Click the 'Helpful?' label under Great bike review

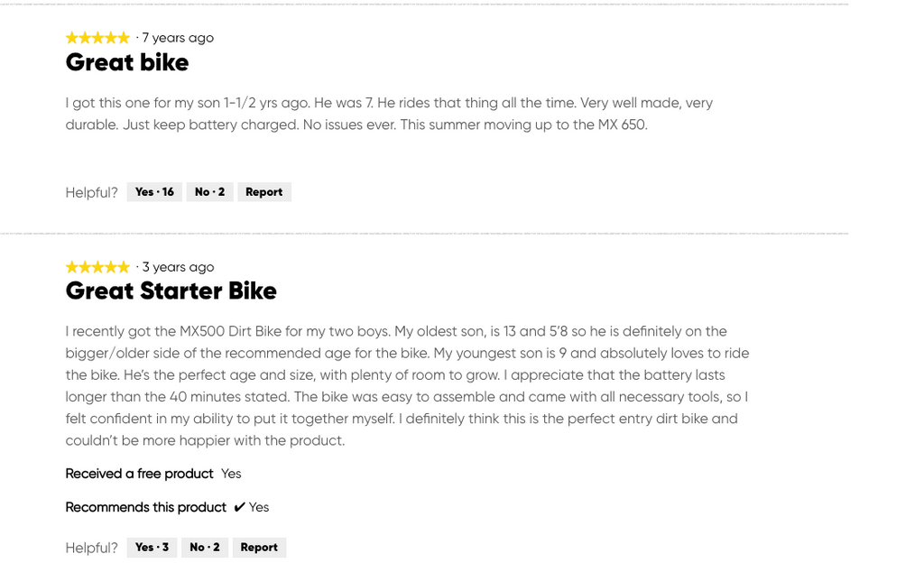[x=91, y=193]
